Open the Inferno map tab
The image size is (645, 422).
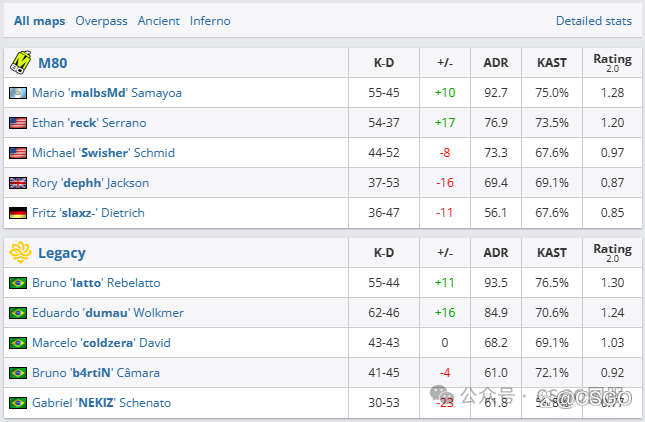[210, 20]
